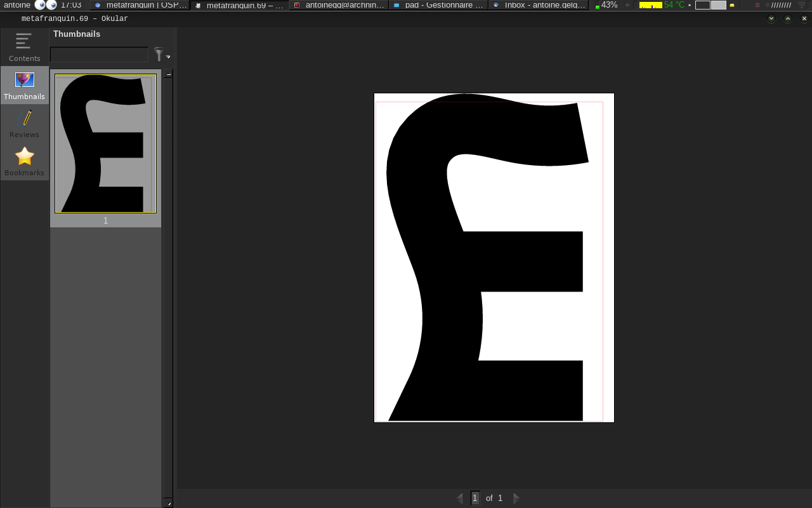Click the window up-arrow button in titlebar
The height and width of the screenshot is (508, 812).
point(788,18)
